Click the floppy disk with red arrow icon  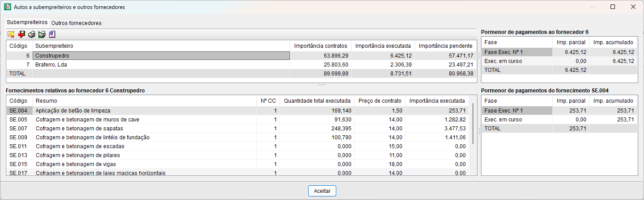21,34
